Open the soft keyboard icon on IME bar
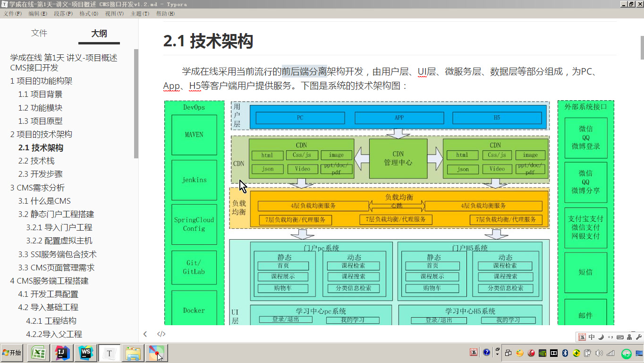 pos(620,337)
